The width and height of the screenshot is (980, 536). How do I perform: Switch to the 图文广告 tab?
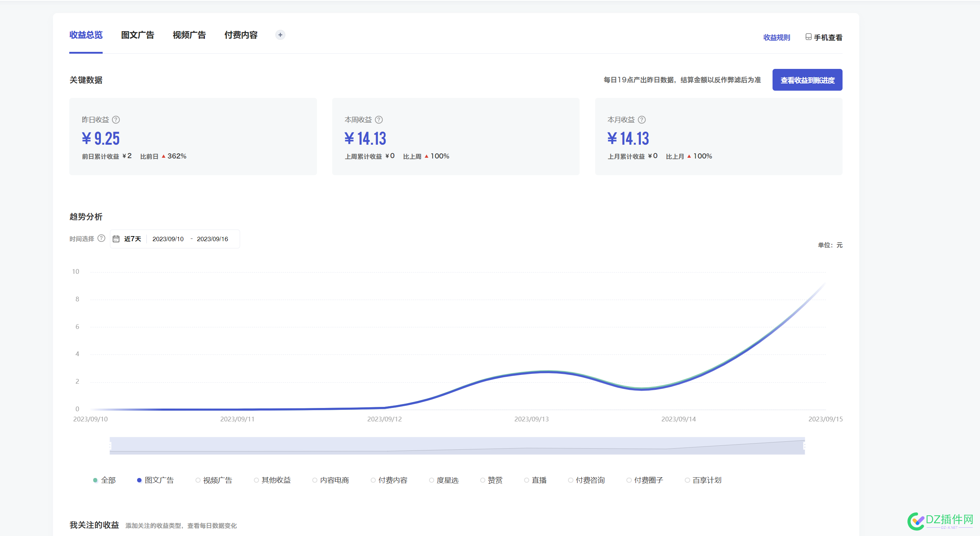point(137,35)
